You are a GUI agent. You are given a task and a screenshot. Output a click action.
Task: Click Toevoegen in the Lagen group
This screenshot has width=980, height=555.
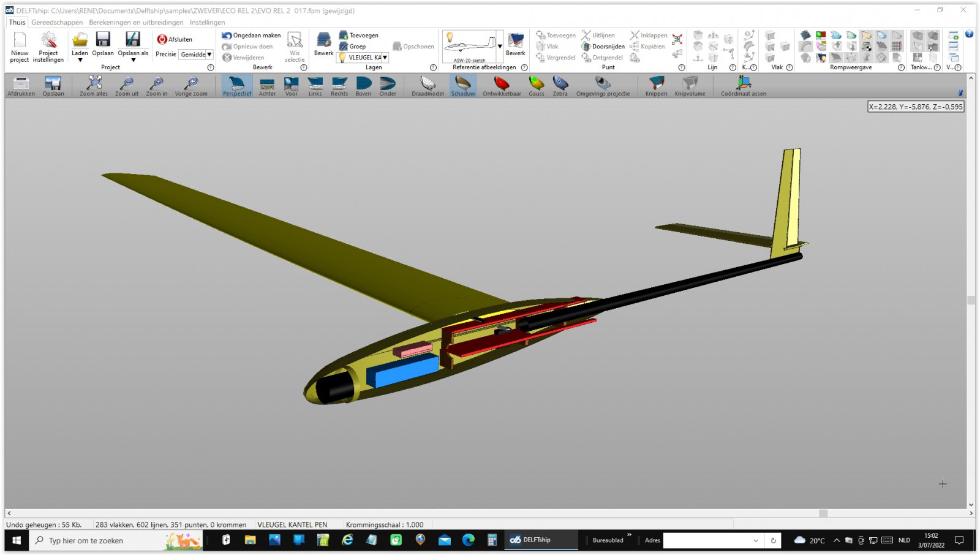[359, 36]
